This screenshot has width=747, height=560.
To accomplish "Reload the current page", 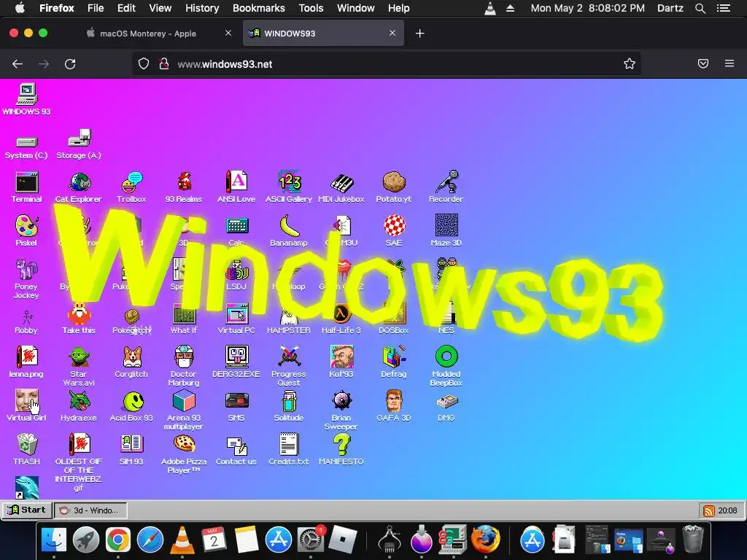I will tap(70, 64).
